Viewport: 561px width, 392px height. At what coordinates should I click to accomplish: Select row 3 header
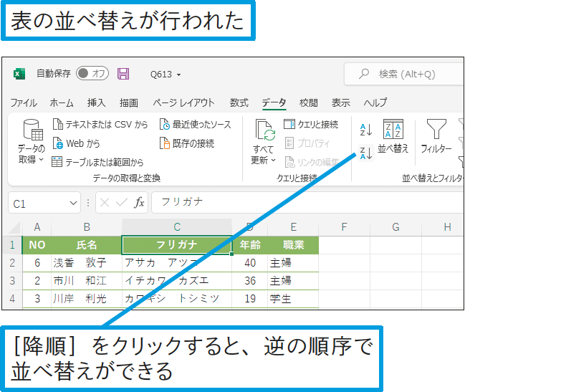12,281
